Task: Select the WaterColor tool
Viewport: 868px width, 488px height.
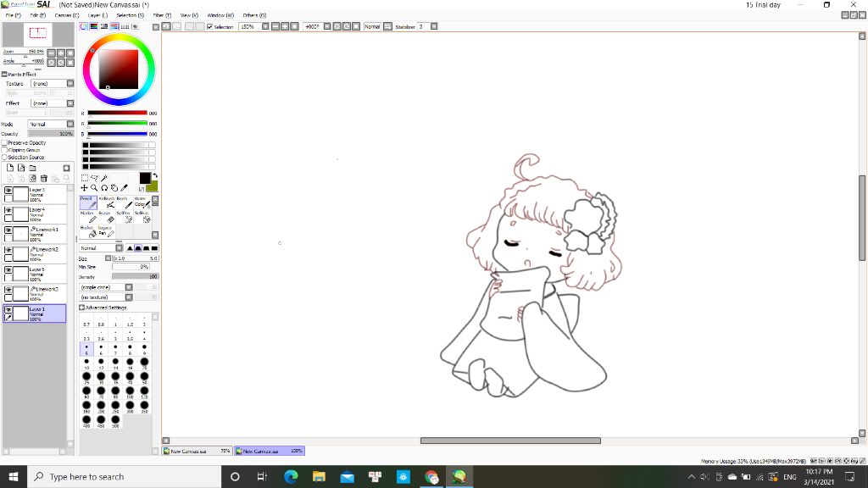Action: click(142, 202)
